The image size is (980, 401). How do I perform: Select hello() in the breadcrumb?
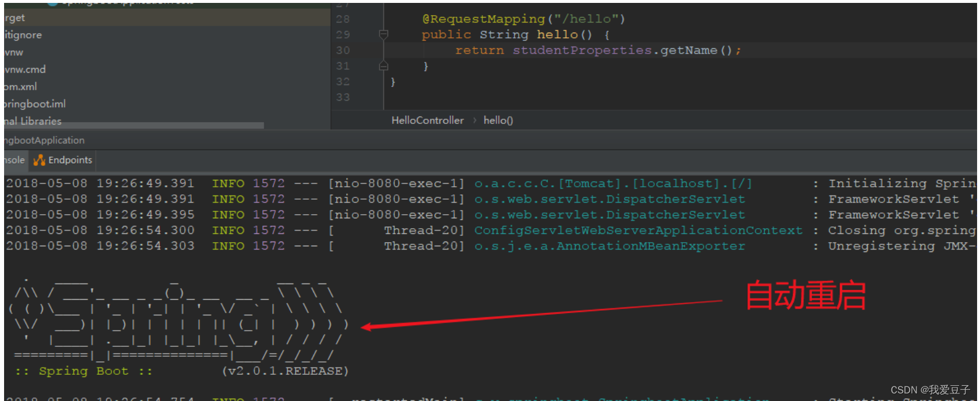click(x=498, y=120)
